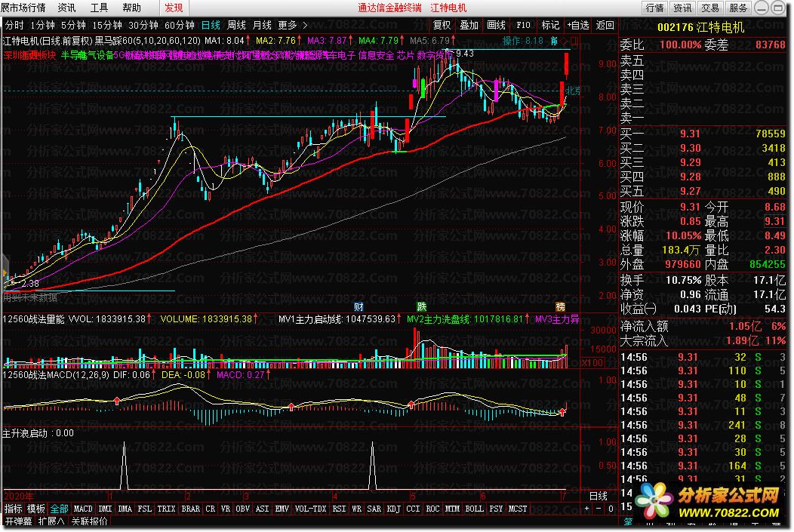This screenshot has width=794, height=532.
Task: Select the 15分钟 timeframe
Action: pos(107,25)
